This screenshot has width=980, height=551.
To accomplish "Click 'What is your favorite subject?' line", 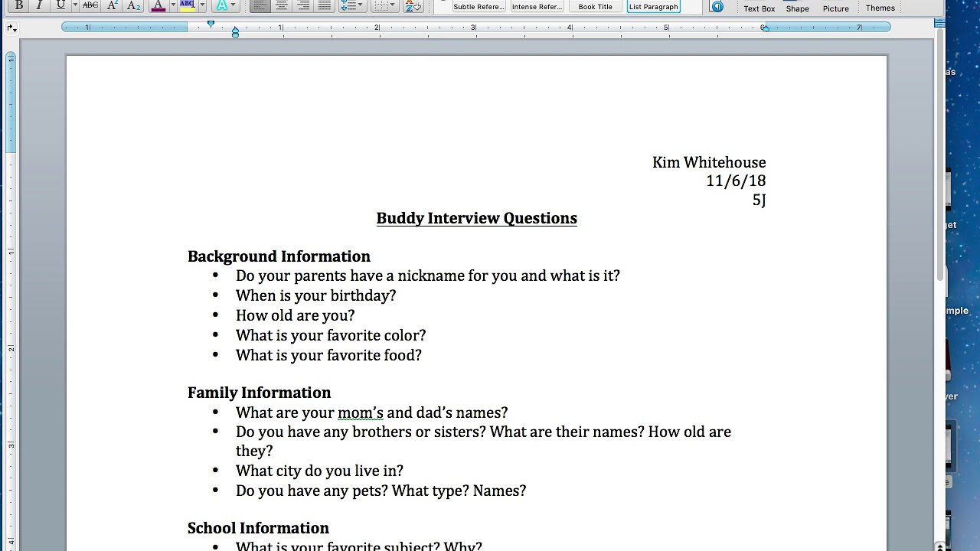I will coord(358,546).
